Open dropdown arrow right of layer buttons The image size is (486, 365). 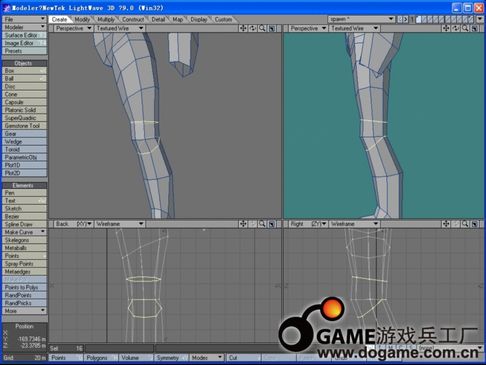[480, 19]
